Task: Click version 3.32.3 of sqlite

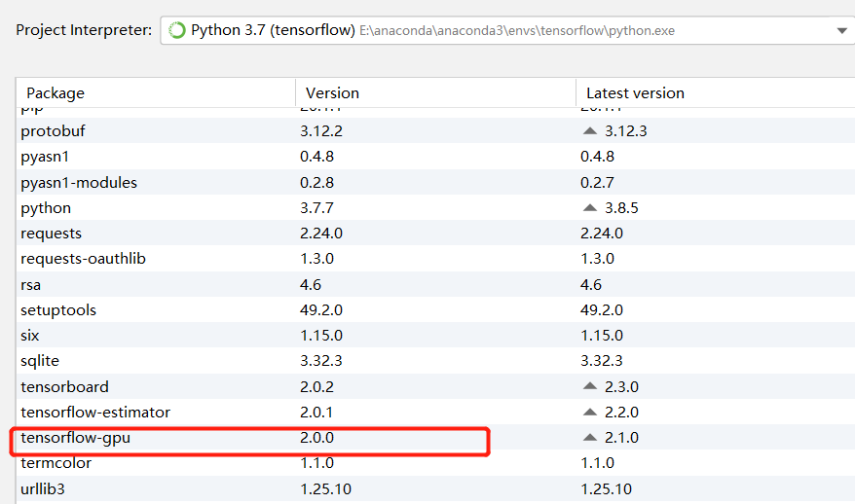Action: tap(321, 361)
